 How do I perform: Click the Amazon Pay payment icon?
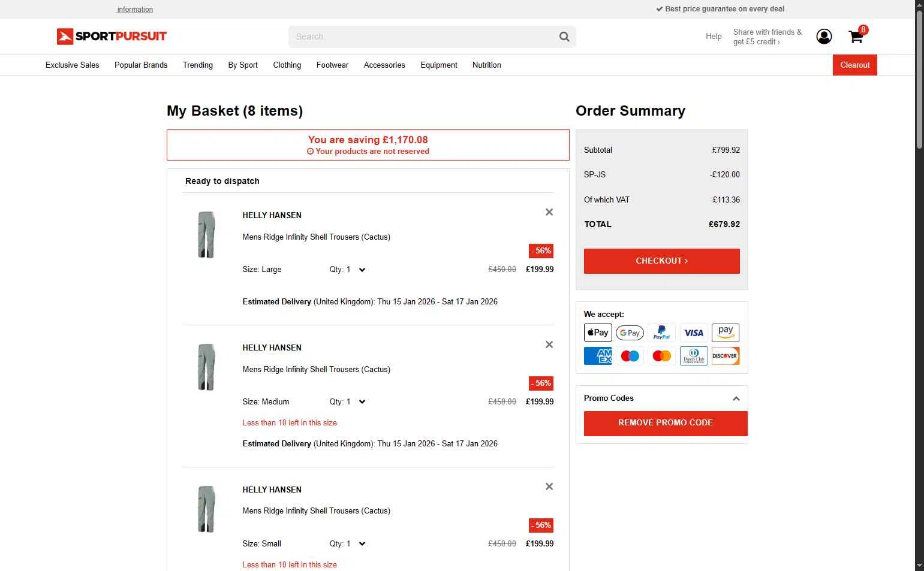pyautogui.click(x=726, y=333)
